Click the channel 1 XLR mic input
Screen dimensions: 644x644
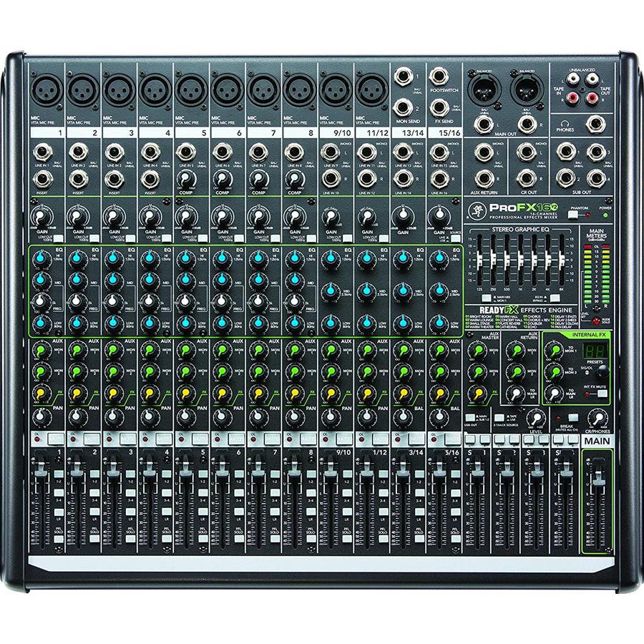(47, 90)
